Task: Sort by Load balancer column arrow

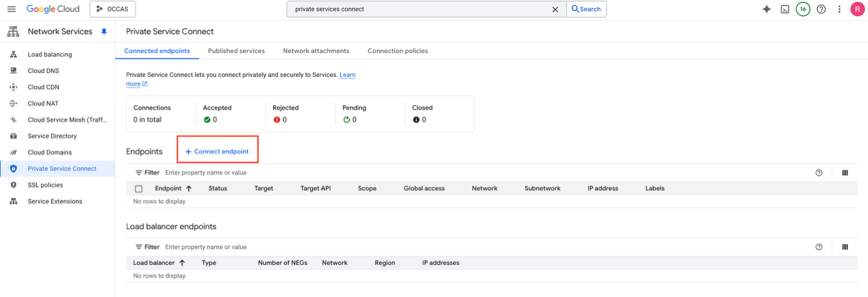Action: 182,263
